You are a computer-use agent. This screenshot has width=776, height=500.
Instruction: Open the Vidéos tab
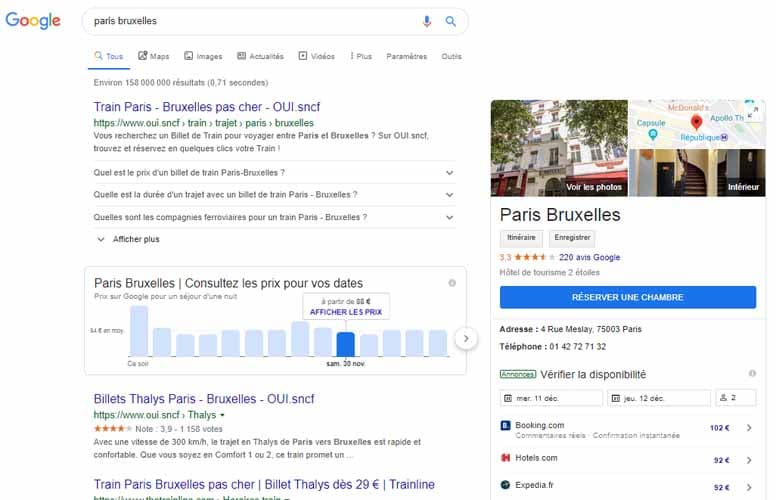tap(317, 56)
